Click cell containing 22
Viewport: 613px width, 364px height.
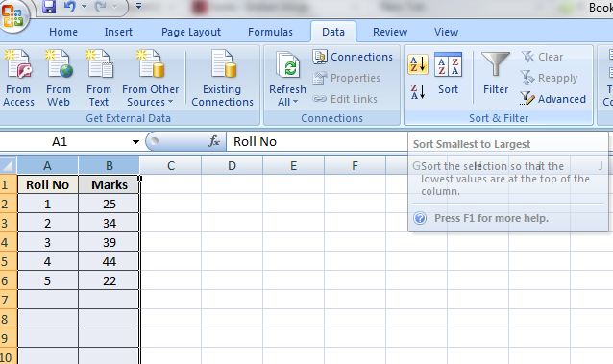pos(110,280)
